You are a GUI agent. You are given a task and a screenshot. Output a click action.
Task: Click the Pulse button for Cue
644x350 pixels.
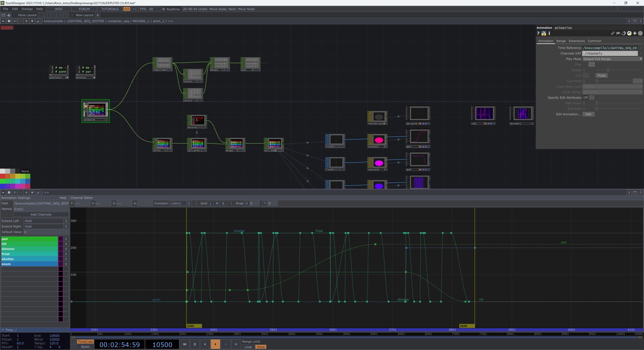point(601,76)
